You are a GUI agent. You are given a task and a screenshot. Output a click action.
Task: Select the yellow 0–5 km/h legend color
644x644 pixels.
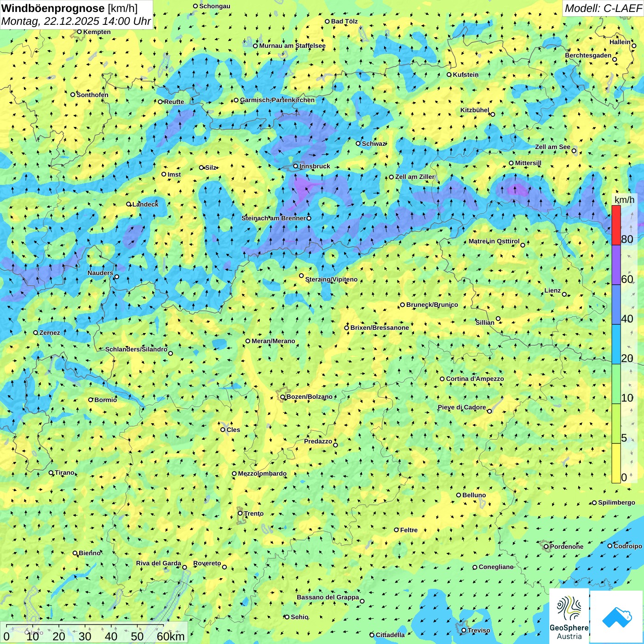pyautogui.click(x=616, y=463)
